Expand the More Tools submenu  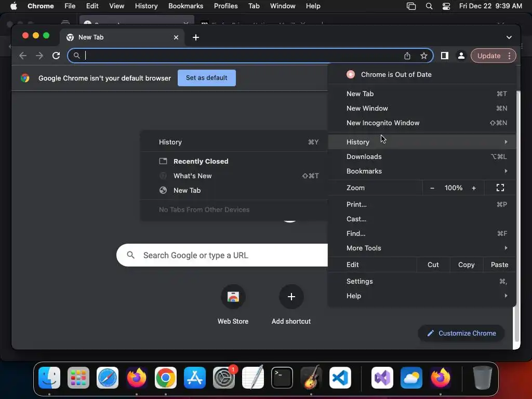point(422,248)
